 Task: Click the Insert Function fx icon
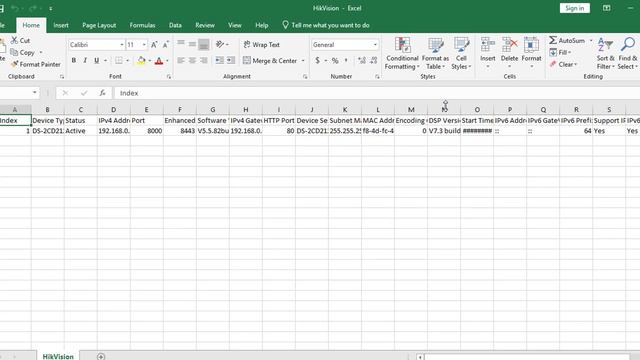pos(102,93)
